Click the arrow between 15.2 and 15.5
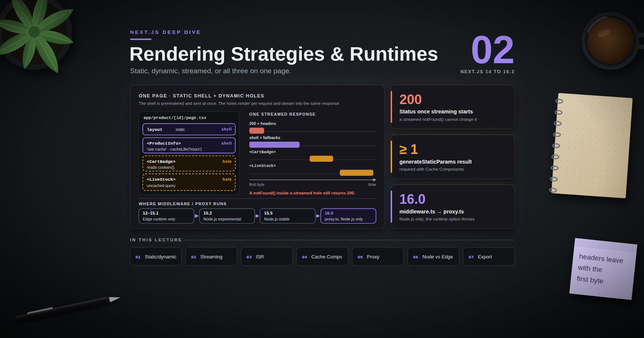 258,216
